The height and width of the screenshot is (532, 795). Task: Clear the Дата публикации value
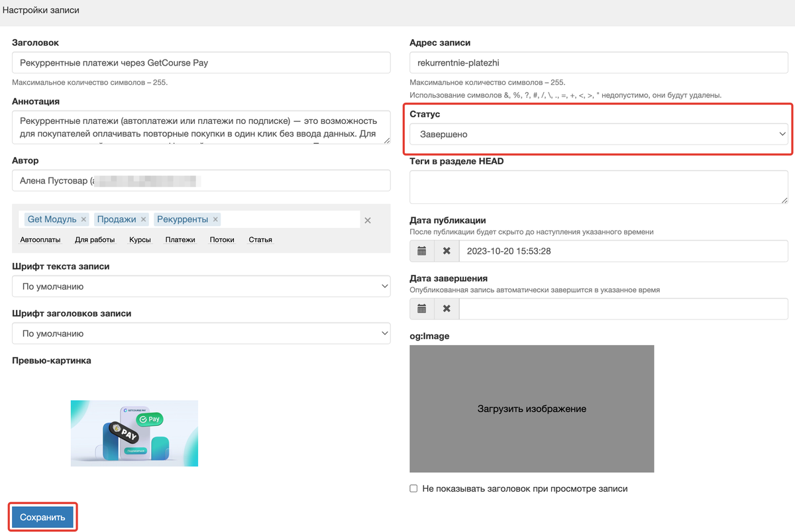click(x=447, y=251)
